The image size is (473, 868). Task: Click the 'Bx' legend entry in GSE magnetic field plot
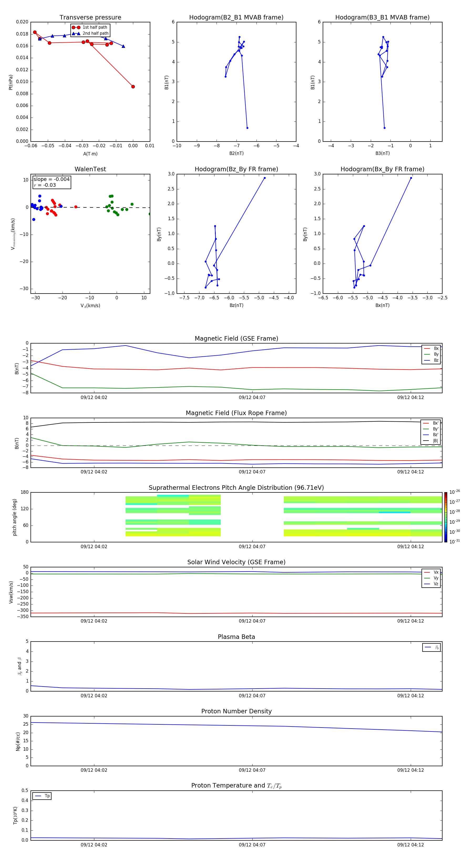[431, 349]
